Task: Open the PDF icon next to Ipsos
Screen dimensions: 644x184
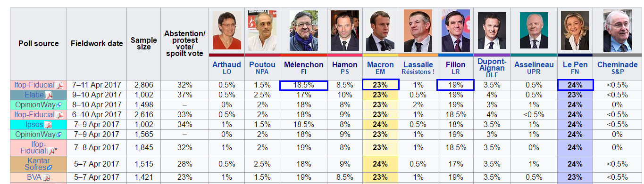Action: 48,125
